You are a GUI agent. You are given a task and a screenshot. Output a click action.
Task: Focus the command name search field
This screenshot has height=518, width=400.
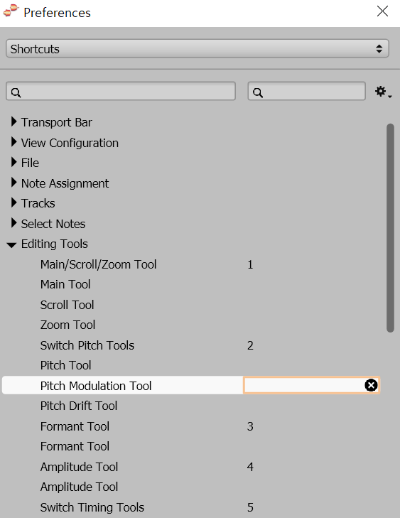tap(121, 91)
